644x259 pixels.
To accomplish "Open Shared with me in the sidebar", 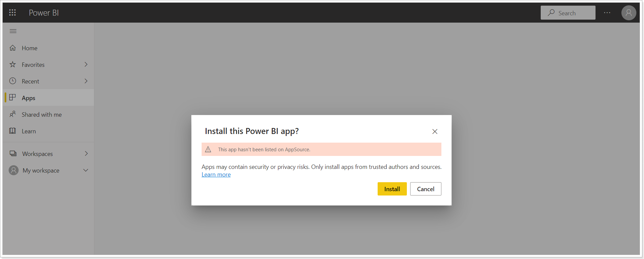I will pos(48,114).
